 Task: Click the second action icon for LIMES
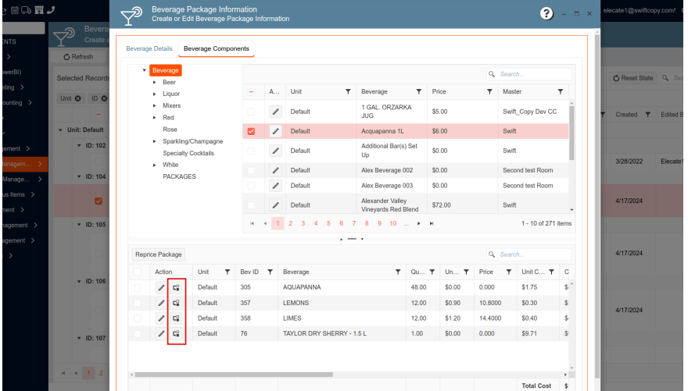coord(176,318)
